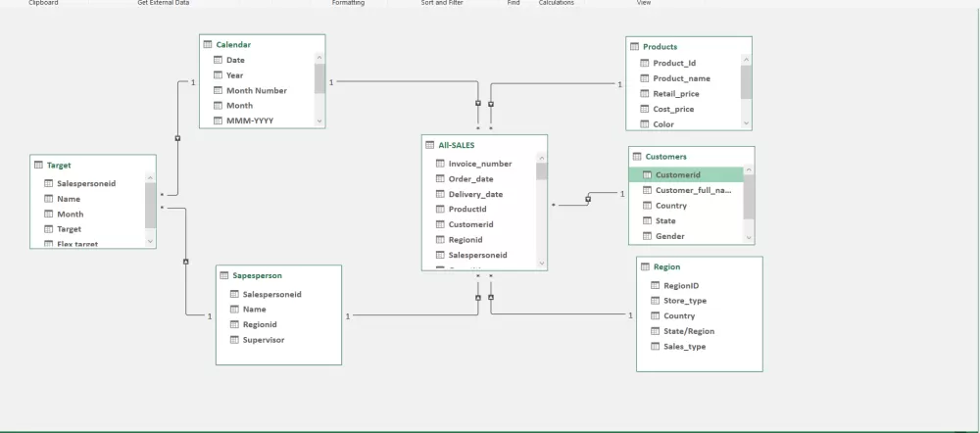Click the Customers table header icon

[637, 157]
